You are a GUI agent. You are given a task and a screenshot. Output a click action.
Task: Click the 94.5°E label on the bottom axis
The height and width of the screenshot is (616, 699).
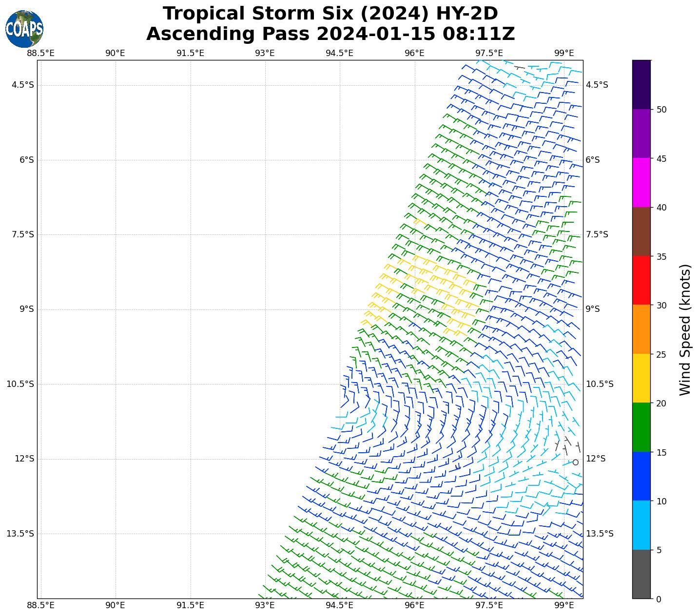(339, 605)
